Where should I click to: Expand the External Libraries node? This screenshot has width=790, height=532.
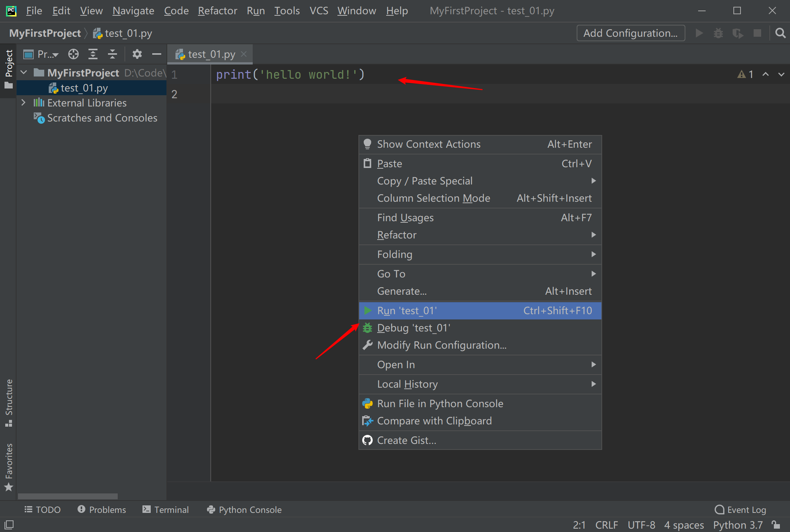point(24,102)
